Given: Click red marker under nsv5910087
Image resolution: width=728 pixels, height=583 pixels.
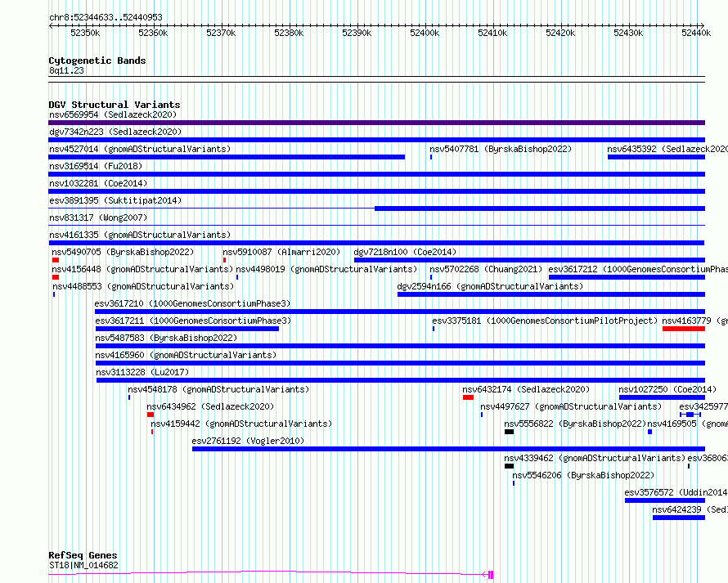Looking at the screenshot, I should [224, 260].
